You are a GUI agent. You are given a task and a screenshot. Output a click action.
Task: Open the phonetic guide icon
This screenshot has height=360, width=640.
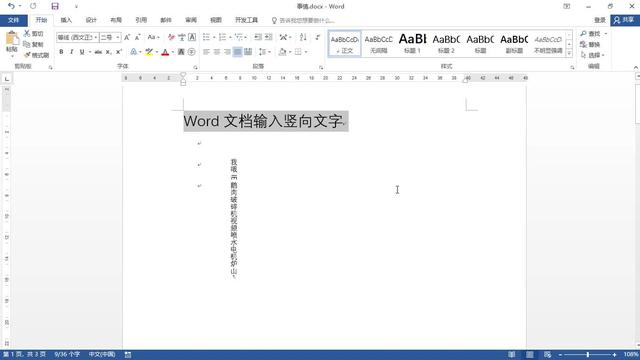[x=182, y=37]
